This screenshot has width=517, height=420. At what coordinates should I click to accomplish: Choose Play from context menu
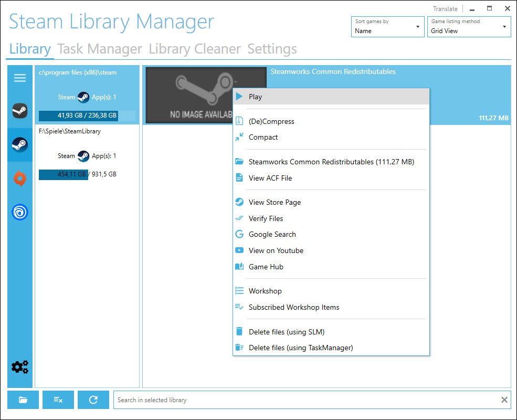[x=331, y=97]
